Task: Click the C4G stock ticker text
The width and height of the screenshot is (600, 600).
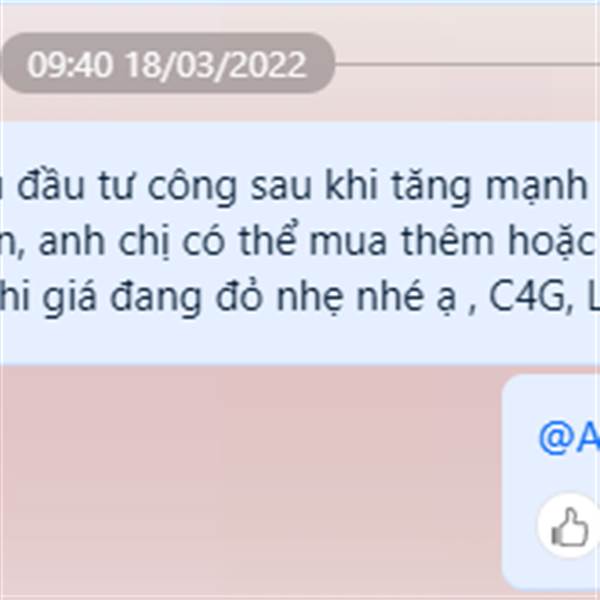Action: [531, 296]
